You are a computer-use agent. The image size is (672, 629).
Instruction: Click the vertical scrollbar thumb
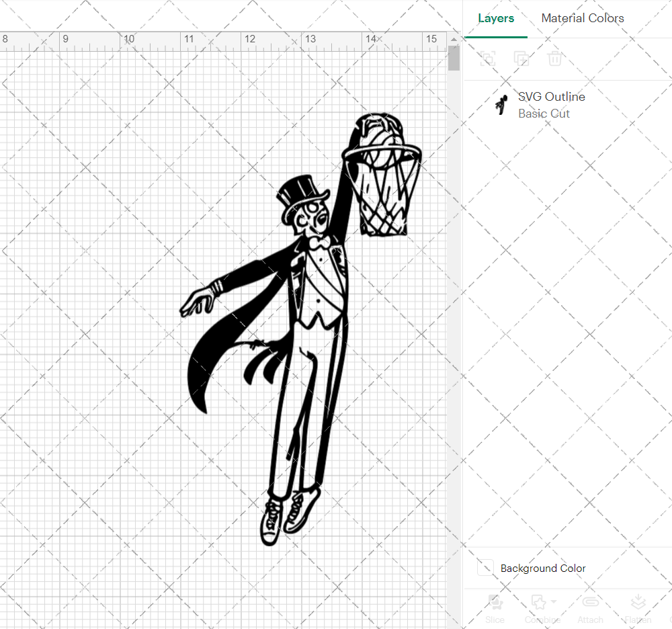(454, 58)
